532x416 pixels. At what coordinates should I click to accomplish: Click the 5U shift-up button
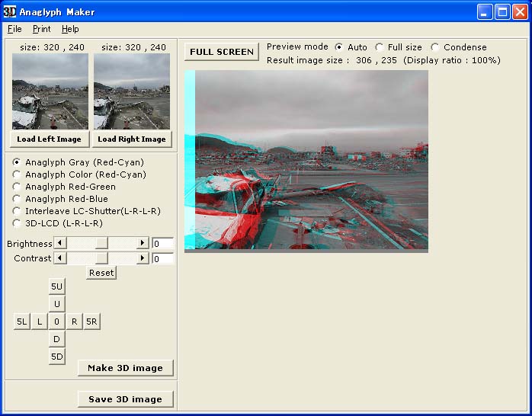[57, 286]
